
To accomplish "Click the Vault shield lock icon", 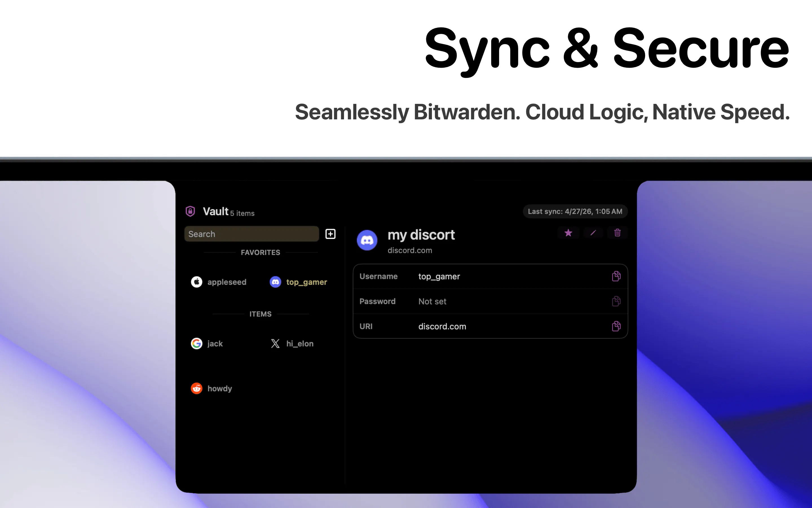I will click(190, 211).
